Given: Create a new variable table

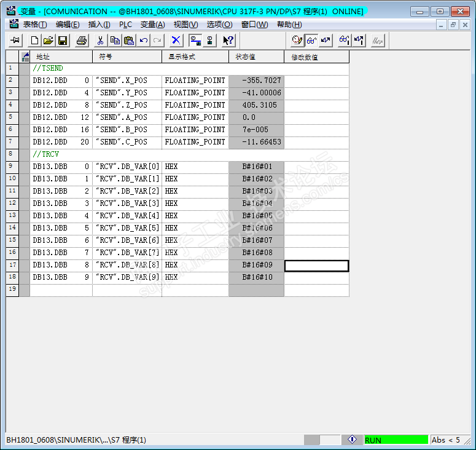Looking at the screenshot, I should coord(34,41).
